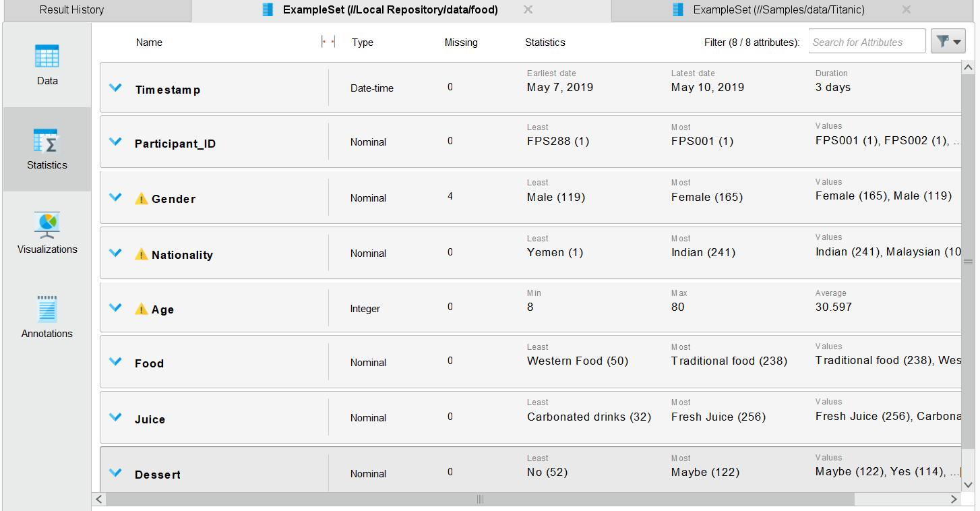Viewport: 980px width, 511px height.
Task: Click the column width adjust icon
Action: point(328,42)
